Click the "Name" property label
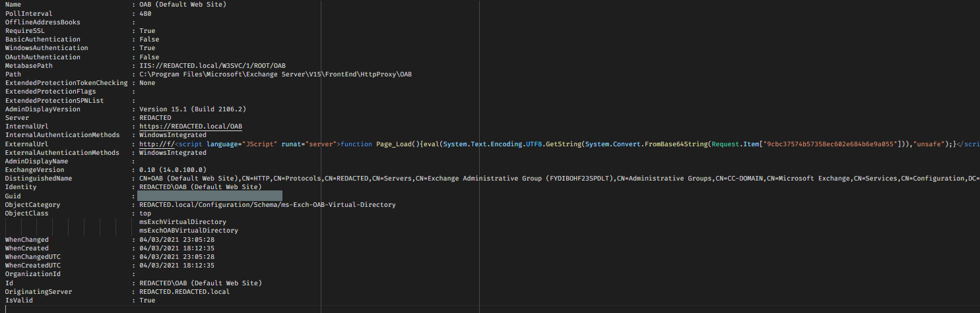 [13, 5]
